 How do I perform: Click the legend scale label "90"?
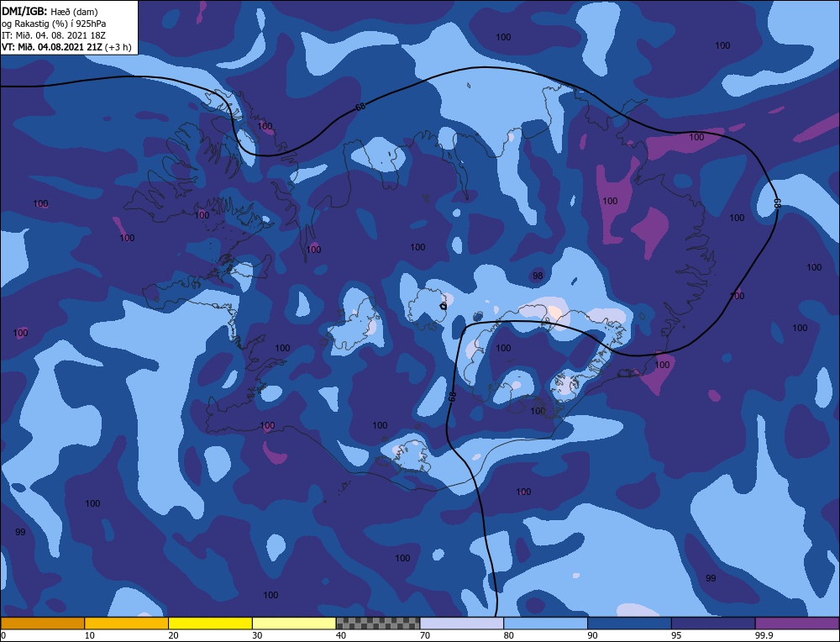(592, 635)
